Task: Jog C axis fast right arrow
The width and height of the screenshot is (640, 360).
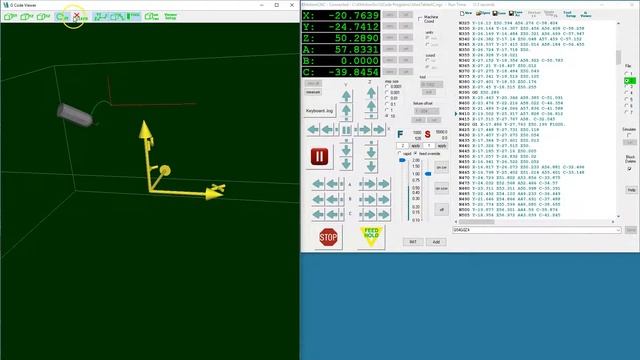Action: (x=383, y=214)
